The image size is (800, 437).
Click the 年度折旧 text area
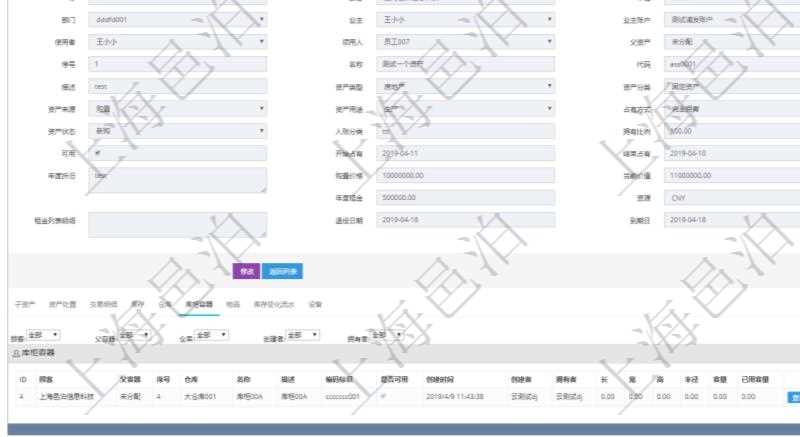178,180
